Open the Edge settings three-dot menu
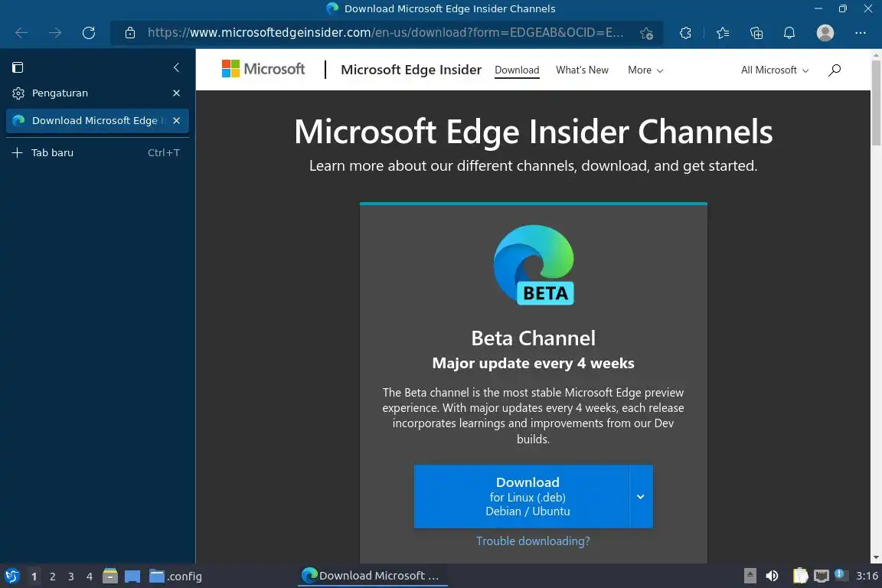The width and height of the screenshot is (882, 588). tap(860, 33)
